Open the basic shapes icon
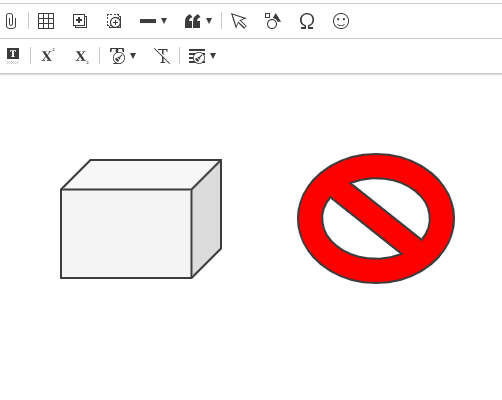This screenshot has height=400, width=502. (x=273, y=21)
